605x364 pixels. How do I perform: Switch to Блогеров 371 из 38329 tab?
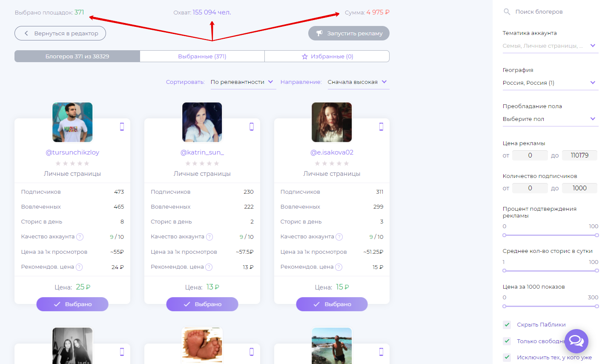tap(77, 56)
